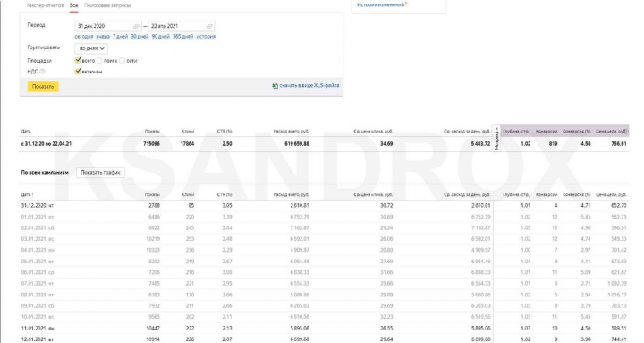Open the calendar icon in end date field

[x=209, y=26]
